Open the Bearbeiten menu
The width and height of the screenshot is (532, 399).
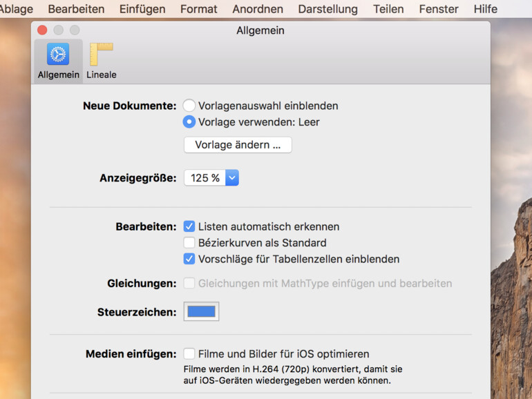coord(76,9)
